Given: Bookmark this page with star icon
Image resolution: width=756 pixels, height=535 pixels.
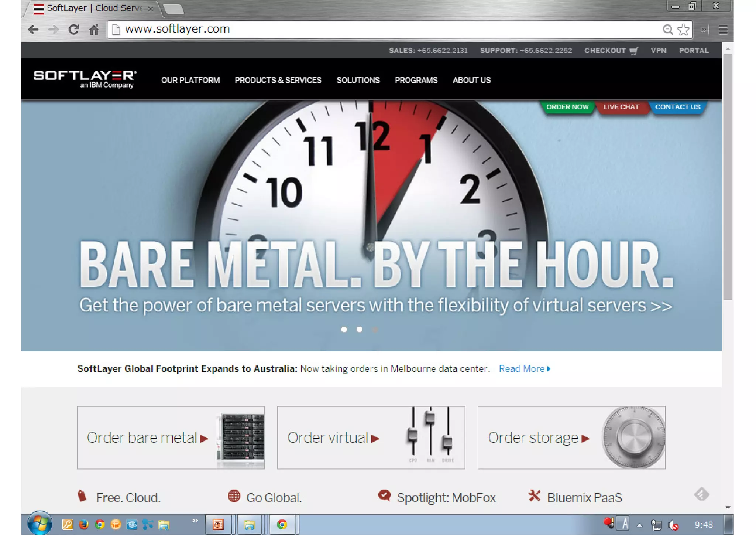Looking at the screenshot, I should (684, 30).
